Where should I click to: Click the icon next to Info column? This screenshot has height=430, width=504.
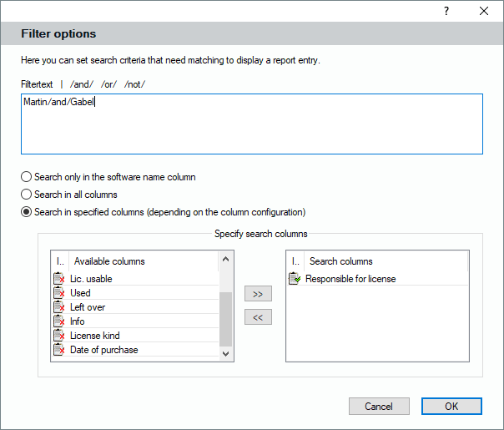(x=59, y=321)
